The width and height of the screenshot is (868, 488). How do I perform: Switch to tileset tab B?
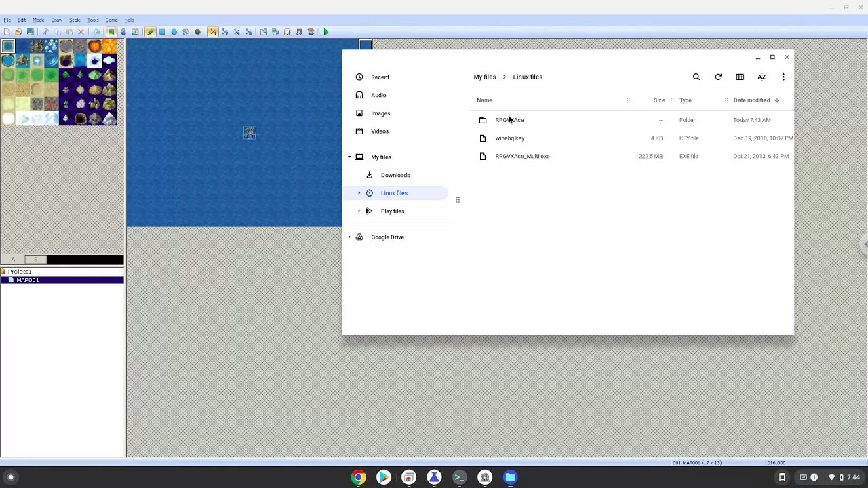click(x=36, y=259)
